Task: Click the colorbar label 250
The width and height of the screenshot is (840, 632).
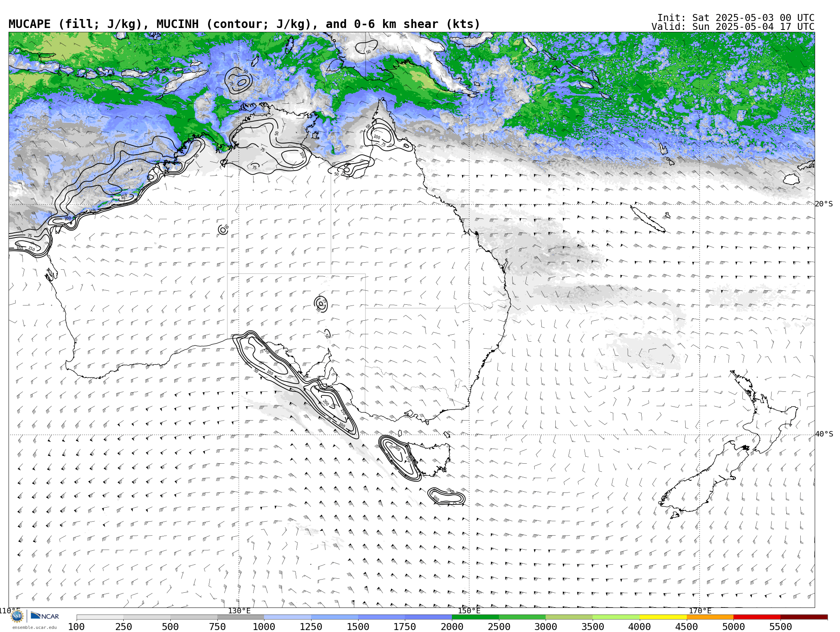Action: click(123, 627)
